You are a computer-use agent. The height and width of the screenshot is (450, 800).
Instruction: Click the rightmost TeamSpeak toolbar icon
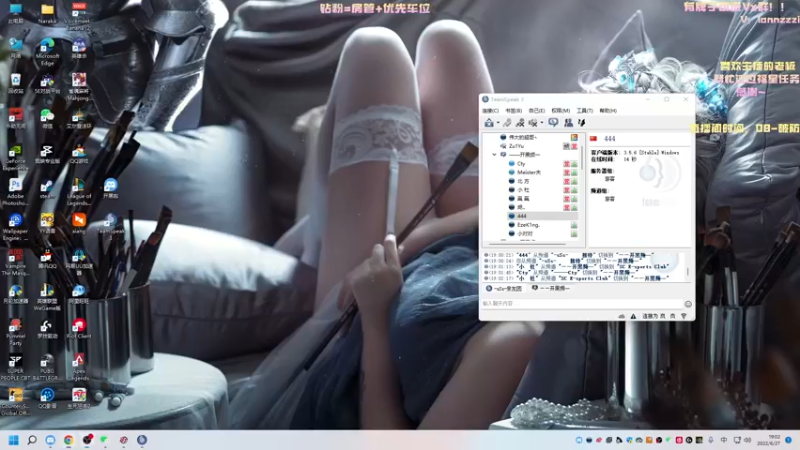point(581,122)
